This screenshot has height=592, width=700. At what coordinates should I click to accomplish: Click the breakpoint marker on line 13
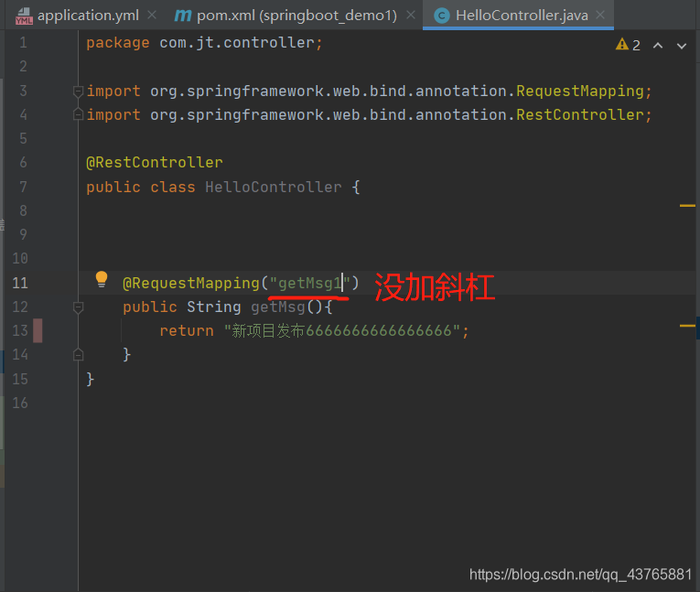point(38,331)
